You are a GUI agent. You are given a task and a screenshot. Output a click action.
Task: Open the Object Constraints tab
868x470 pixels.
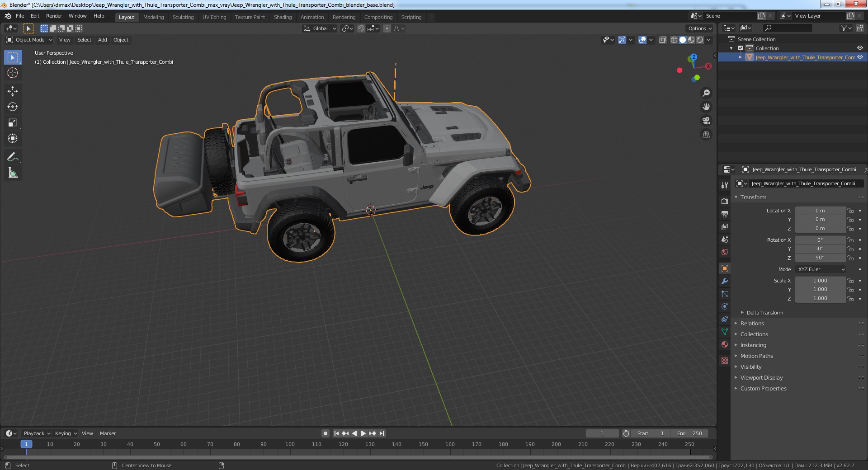tap(725, 319)
